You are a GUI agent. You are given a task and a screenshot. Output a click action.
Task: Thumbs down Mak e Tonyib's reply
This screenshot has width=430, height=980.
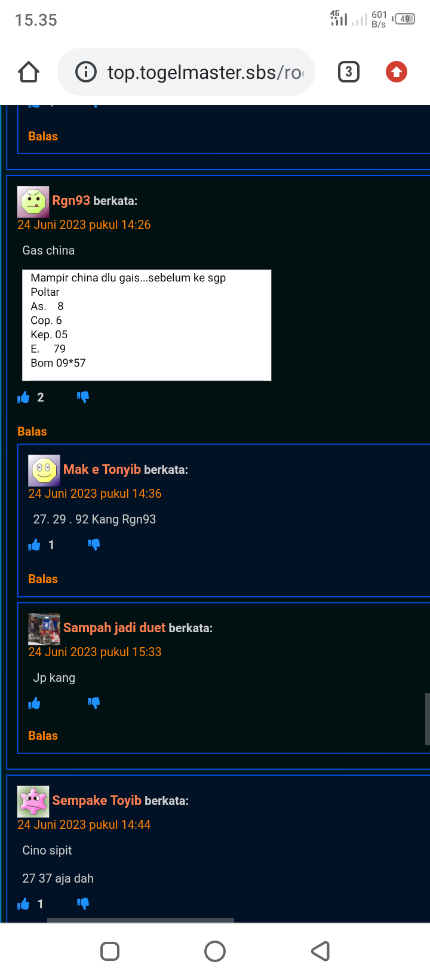tap(94, 545)
